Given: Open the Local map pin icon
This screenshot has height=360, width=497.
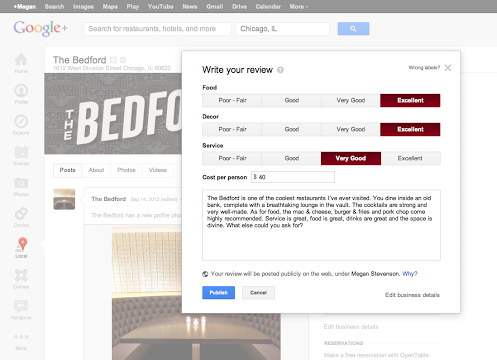Looking at the screenshot, I should (22, 244).
